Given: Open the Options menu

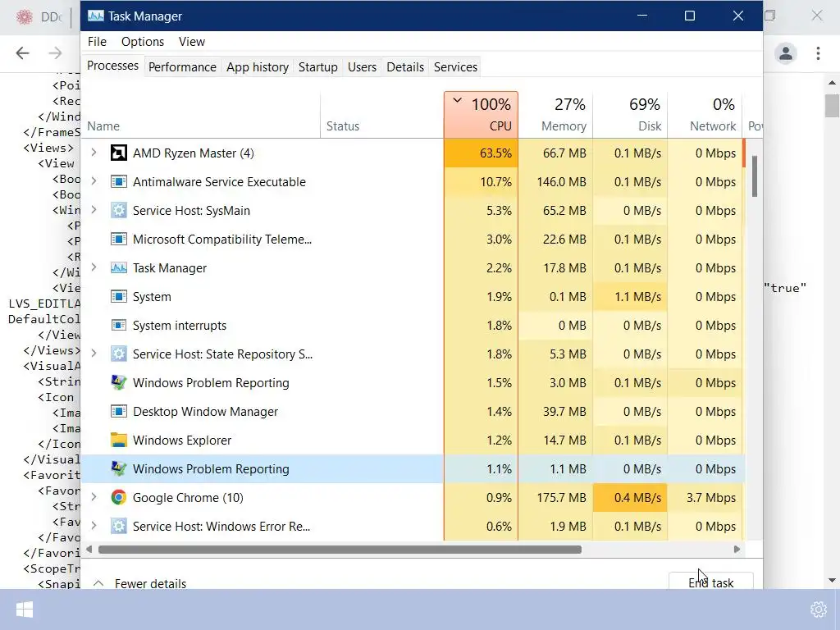Looking at the screenshot, I should [x=143, y=42].
